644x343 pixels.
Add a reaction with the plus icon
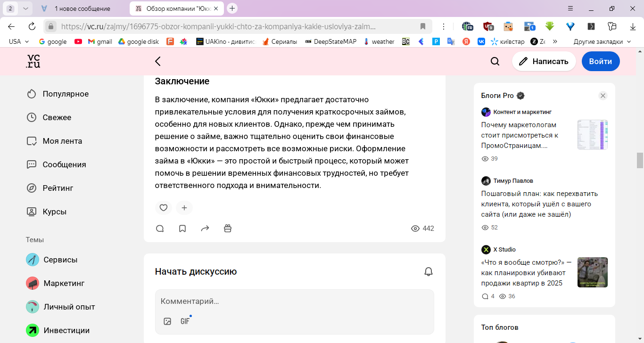184,208
